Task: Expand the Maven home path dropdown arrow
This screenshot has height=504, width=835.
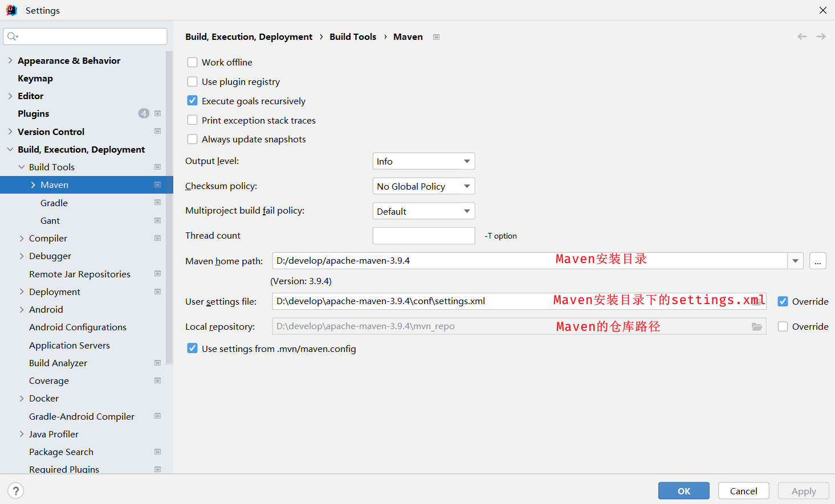Action: (795, 261)
